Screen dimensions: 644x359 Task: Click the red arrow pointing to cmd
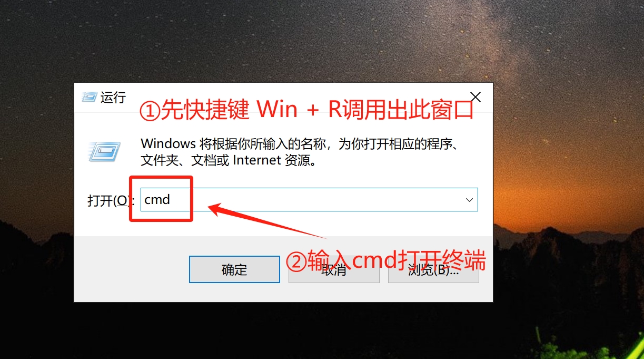pos(269,221)
